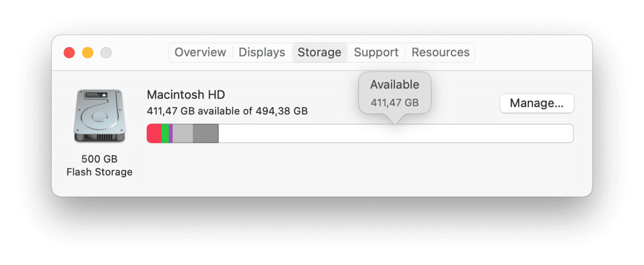Click the 500 GB Flash Storage label
Viewport: 644px width, 265px height.
(x=99, y=165)
